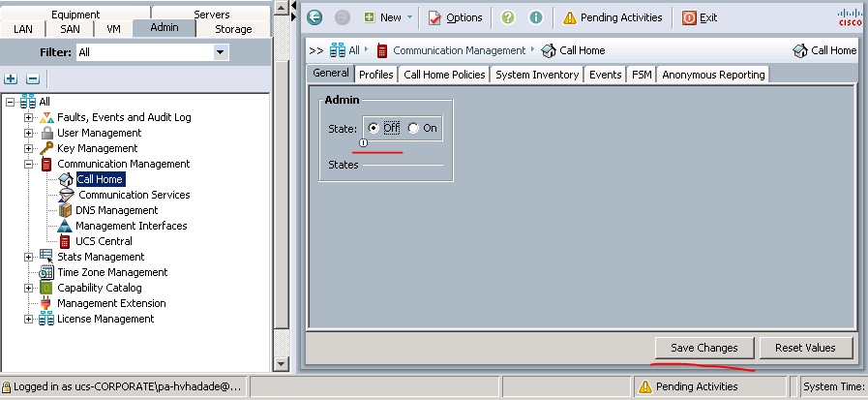The width and height of the screenshot is (868, 400).
Task: Switch to the Profiles tab
Action: tap(376, 75)
